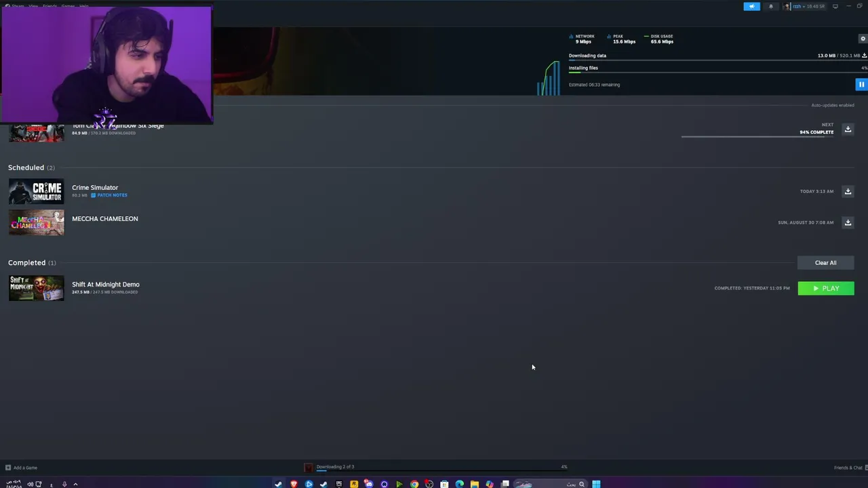
Task: Click the Estimated 06:33 remaining text
Action: pyautogui.click(x=594, y=85)
